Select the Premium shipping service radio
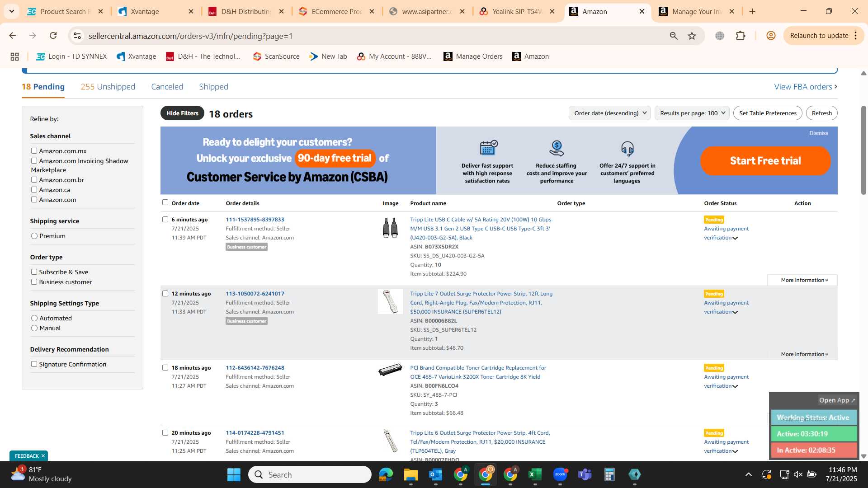This screenshot has height=488, width=868. pyautogui.click(x=34, y=236)
